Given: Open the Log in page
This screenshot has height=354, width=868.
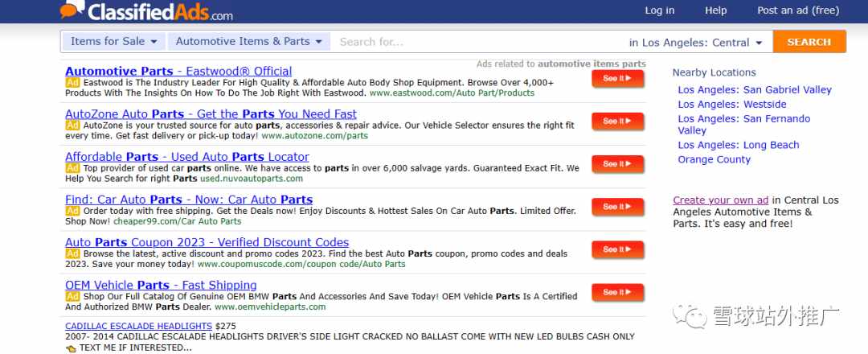Looking at the screenshot, I should (659, 10).
